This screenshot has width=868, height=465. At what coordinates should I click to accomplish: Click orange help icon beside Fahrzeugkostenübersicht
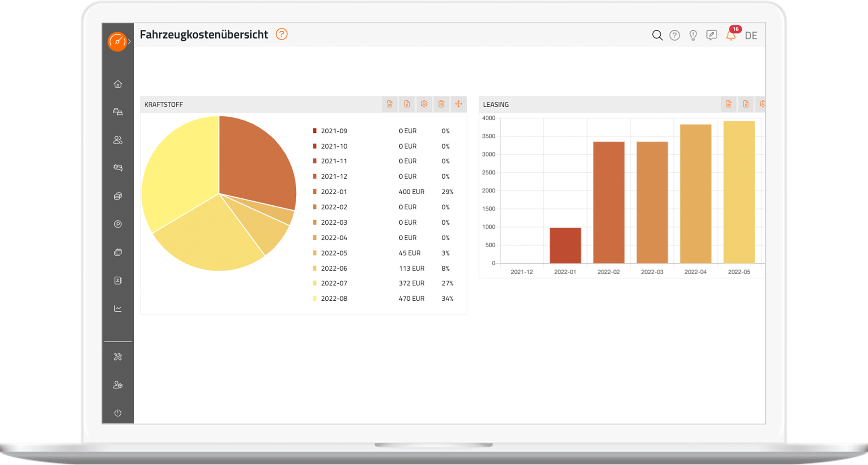click(x=282, y=35)
